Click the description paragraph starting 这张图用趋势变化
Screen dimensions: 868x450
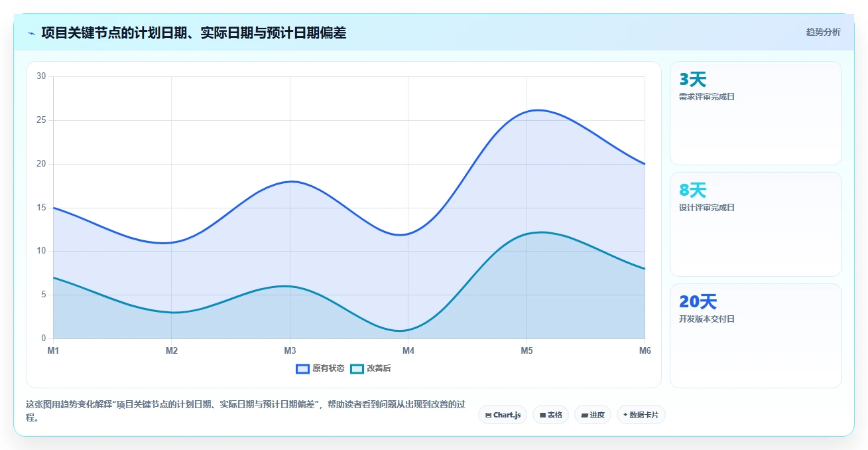tap(245, 411)
